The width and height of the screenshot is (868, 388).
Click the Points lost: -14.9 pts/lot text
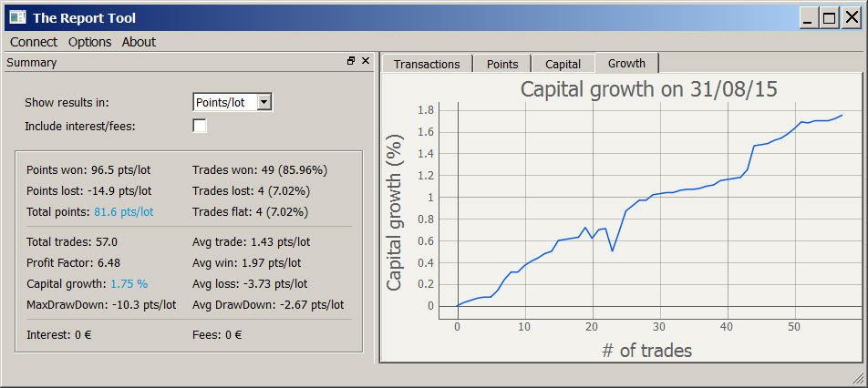point(88,191)
